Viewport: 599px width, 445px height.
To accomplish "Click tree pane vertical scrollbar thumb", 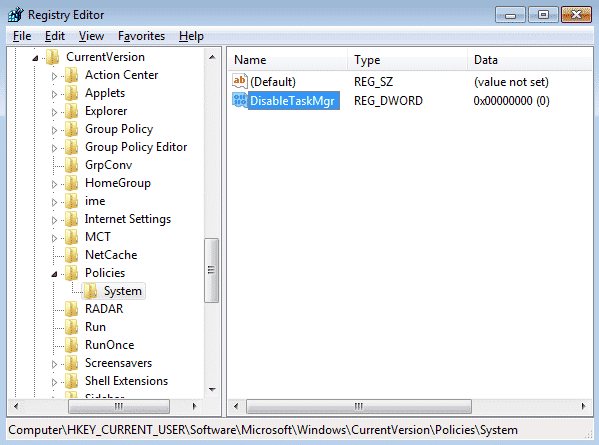I will point(212,270).
